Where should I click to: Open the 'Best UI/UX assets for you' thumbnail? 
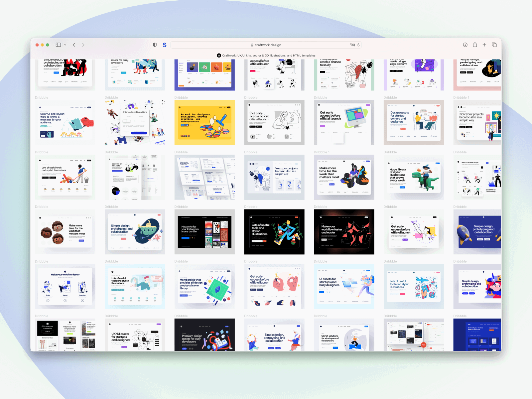477,177
